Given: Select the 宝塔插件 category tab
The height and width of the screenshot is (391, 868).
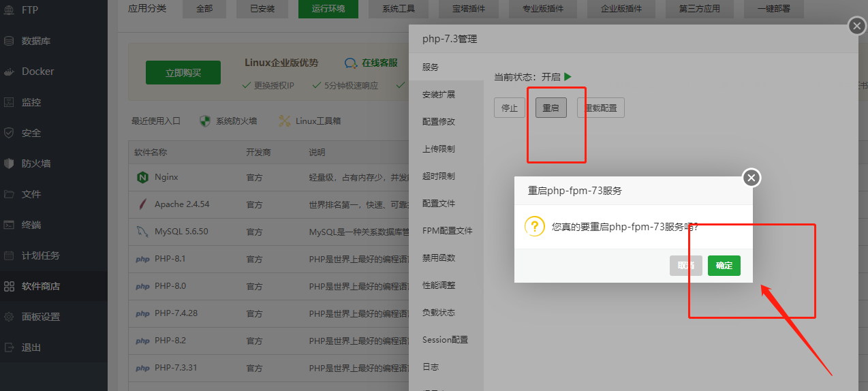Looking at the screenshot, I should [x=469, y=9].
